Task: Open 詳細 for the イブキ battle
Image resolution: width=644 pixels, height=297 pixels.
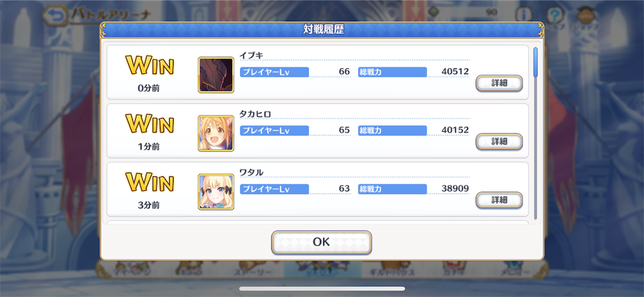Action: (x=499, y=83)
